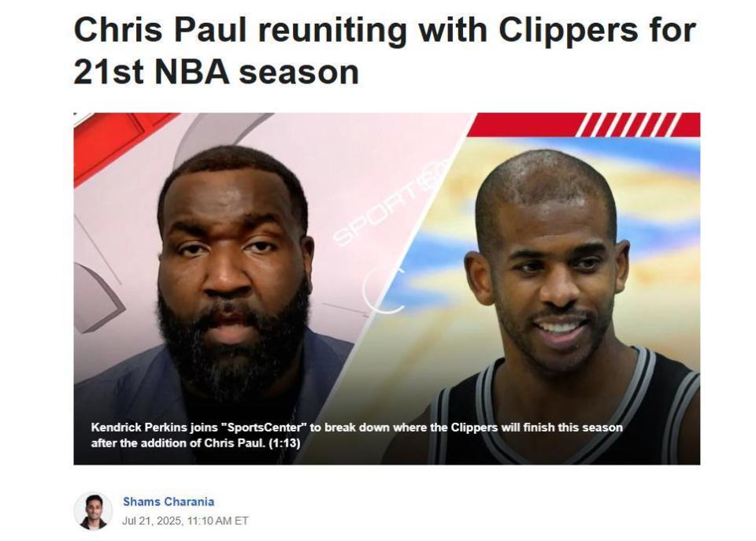This screenshot has width=756, height=541.
Task: Select the video caption mentioning Kendrick Perkins
Action: [357, 435]
